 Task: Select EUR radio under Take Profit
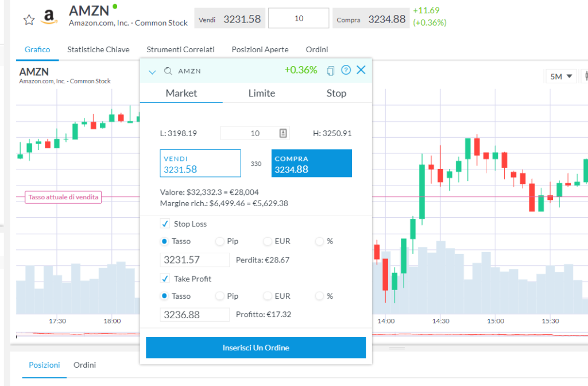[268, 296]
